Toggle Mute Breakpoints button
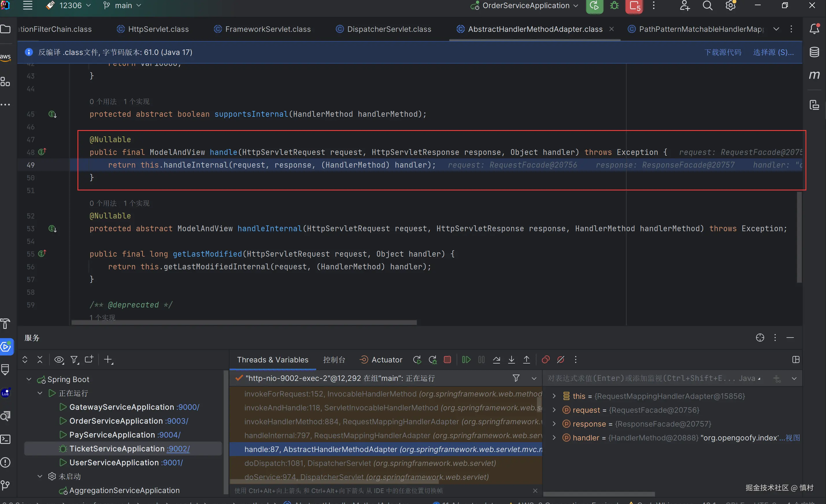The height and width of the screenshot is (504, 826). tap(560, 360)
